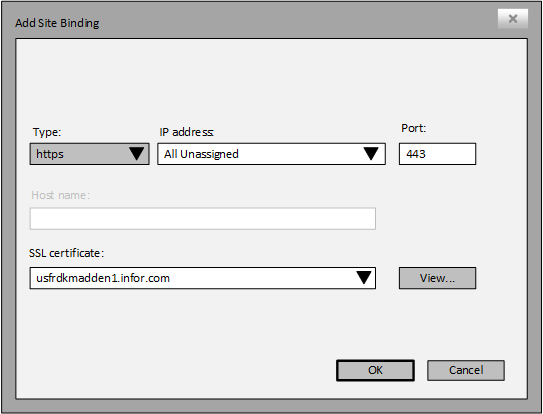The height and width of the screenshot is (414, 543).
Task: Expand the Type dropdown arrow
Action: click(136, 154)
